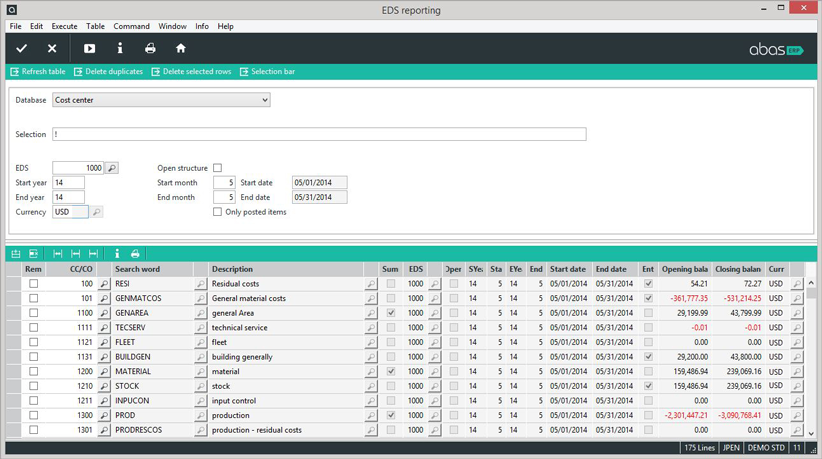Click the table scrollbar thumb
The image size is (822, 459).
811,293
